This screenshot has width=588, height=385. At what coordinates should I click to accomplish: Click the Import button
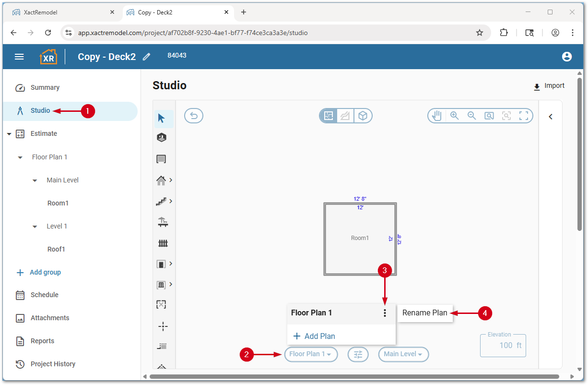pyautogui.click(x=549, y=86)
